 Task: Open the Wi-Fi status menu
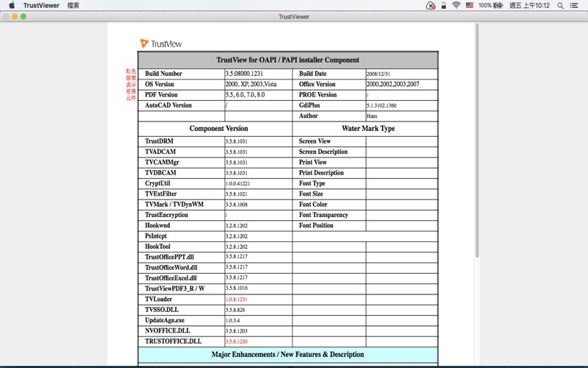click(x=456, y=5)
